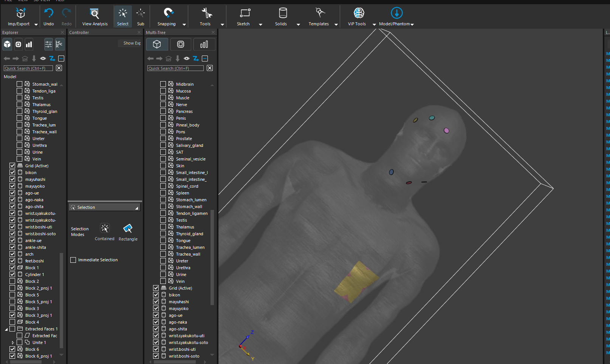The width and height of the screenshot is (610, 364).
Task: Open Imp/Export dropdown arrow
Action: point(36,25)
